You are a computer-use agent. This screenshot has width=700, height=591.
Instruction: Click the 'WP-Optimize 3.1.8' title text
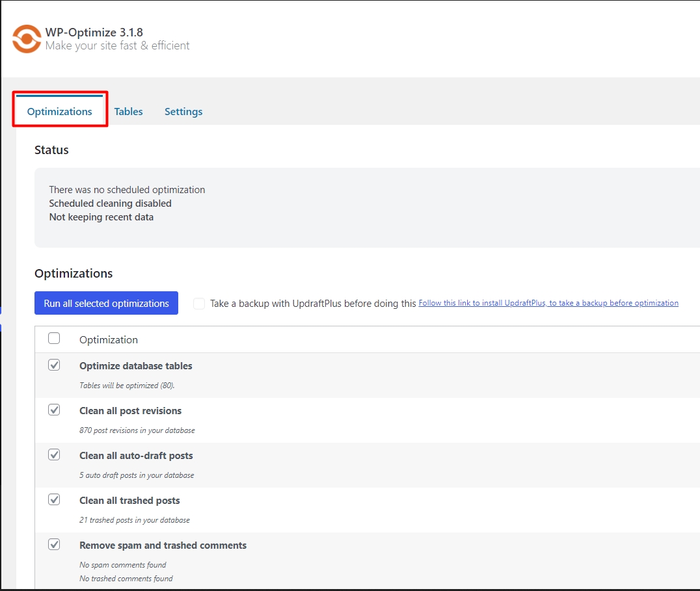pos(94,32)
